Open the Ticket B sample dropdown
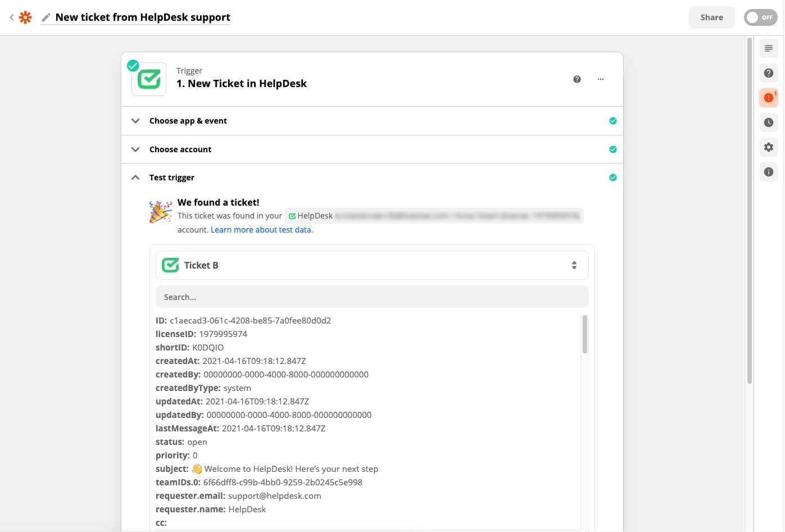The width and height of the screenshot is (785, 532). (372, 265)
